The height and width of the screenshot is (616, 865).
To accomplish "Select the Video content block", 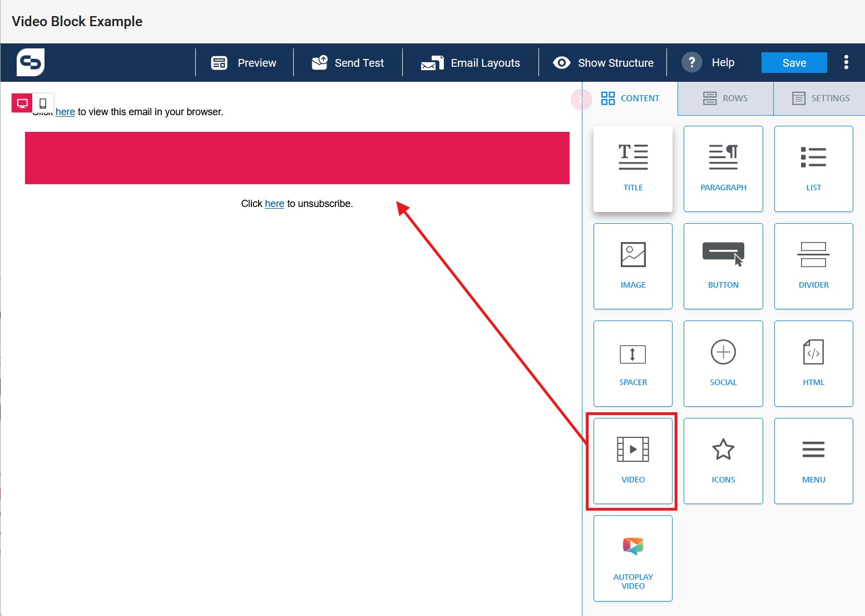I will 633,461.
